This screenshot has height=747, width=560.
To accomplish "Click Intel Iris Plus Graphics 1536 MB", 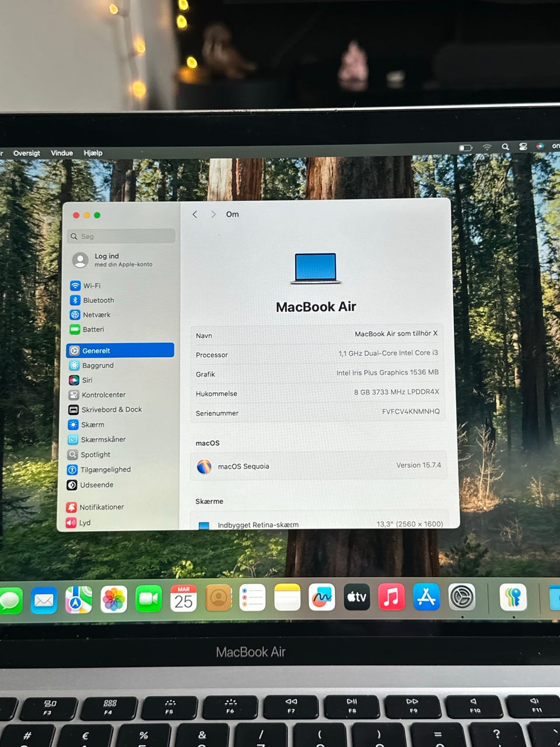I will [387, 372].
